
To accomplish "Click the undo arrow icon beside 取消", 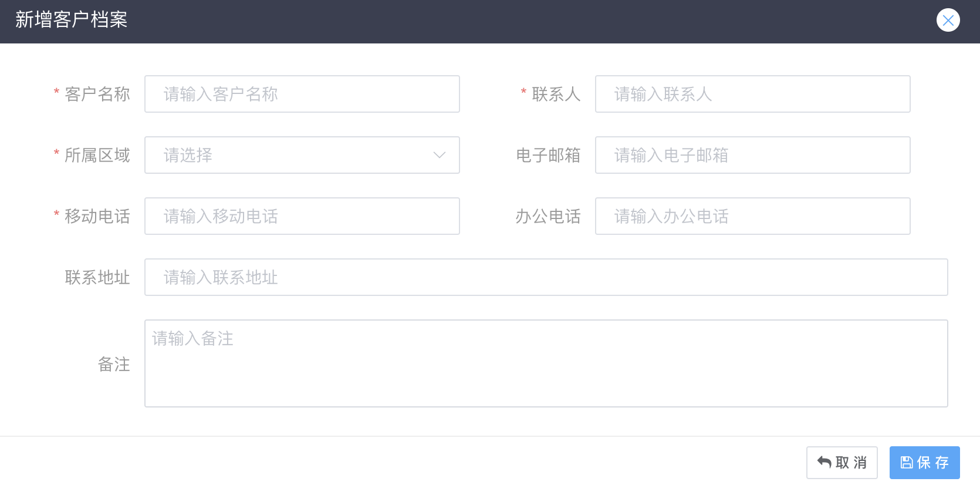I will click(x=824, y=462).
